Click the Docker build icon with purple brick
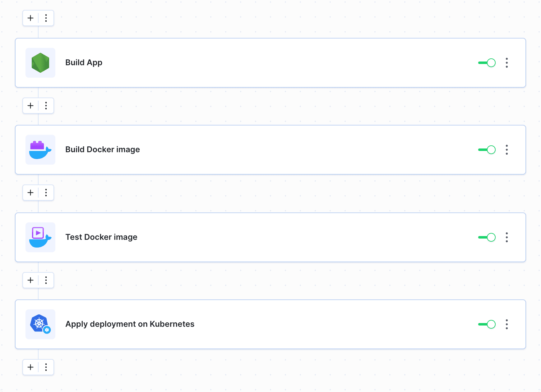541x392 pixels. [x=40, y=150]
